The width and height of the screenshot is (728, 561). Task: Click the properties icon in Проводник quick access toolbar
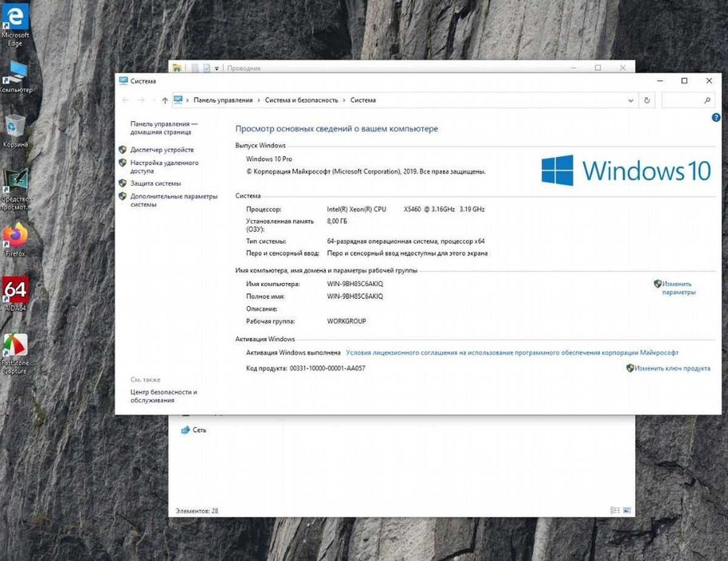pos(206,68)
